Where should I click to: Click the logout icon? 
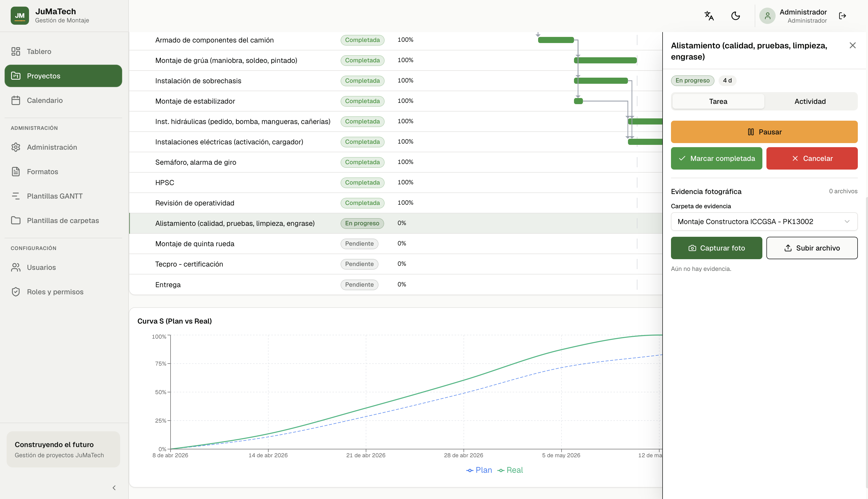tap(842, 16)
